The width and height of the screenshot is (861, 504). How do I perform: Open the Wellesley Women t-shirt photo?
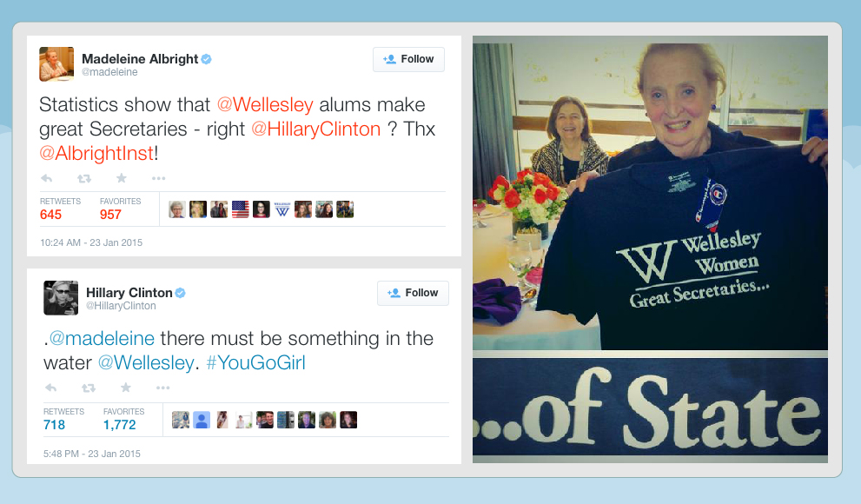650,193
